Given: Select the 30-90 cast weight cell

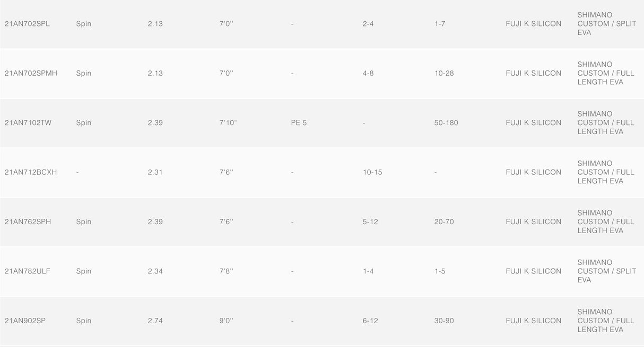Looking at the screenshot, I should [444, 321].
